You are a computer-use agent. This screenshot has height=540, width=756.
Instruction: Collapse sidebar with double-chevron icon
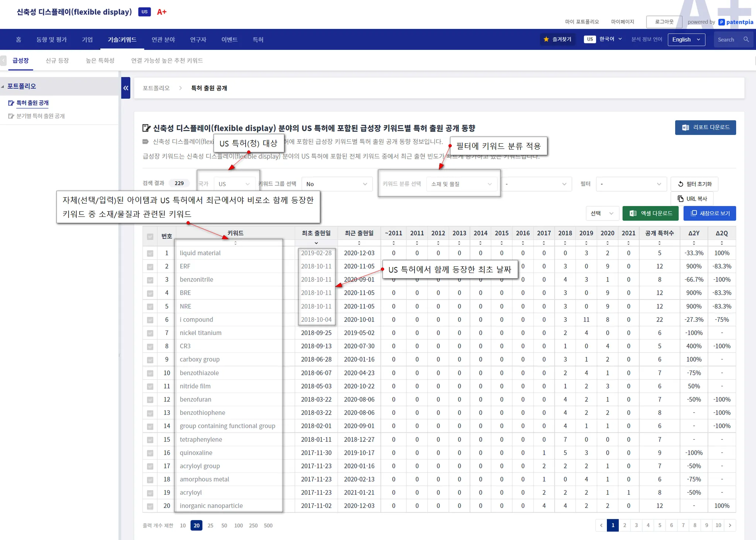126,88
